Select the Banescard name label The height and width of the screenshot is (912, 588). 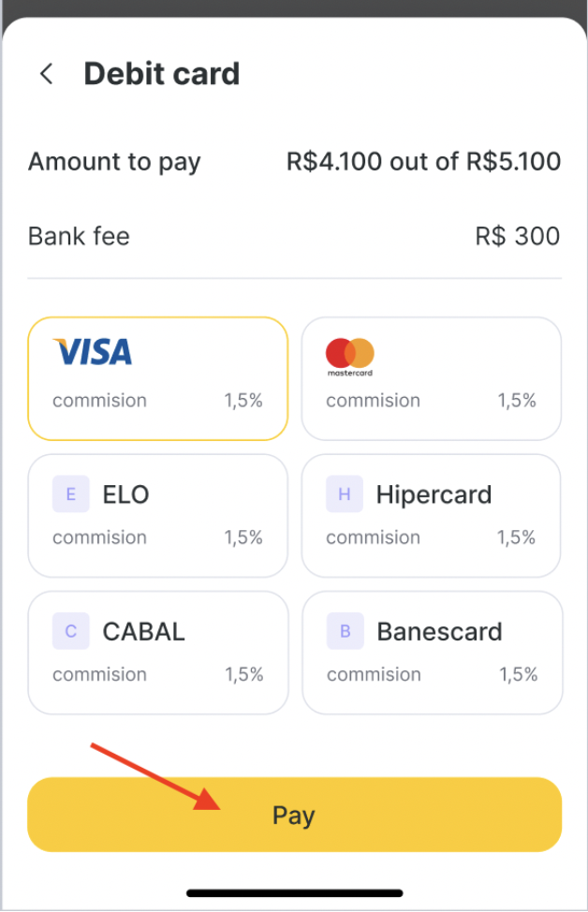click(439, 632)
